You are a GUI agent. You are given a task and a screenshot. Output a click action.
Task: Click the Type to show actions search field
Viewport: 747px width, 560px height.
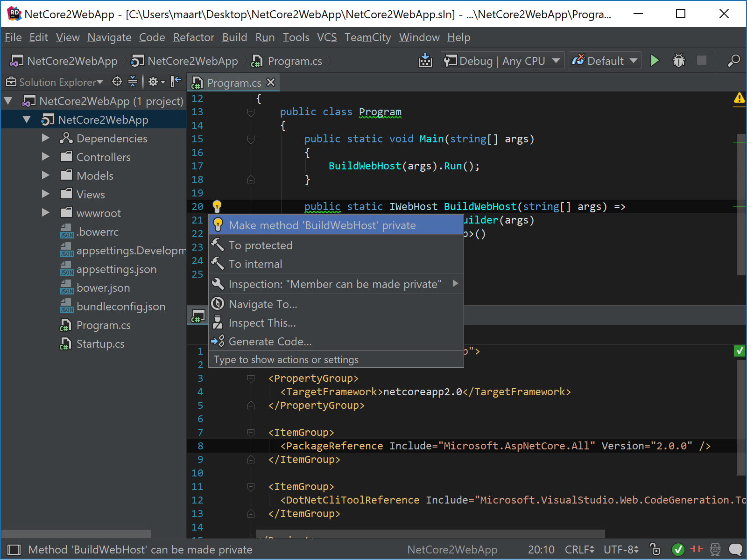point(336,359)
